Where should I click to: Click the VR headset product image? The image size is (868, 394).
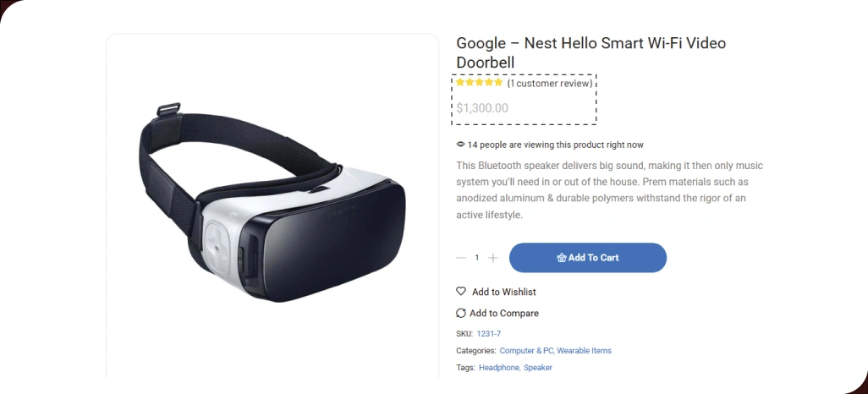pos(272,203)
